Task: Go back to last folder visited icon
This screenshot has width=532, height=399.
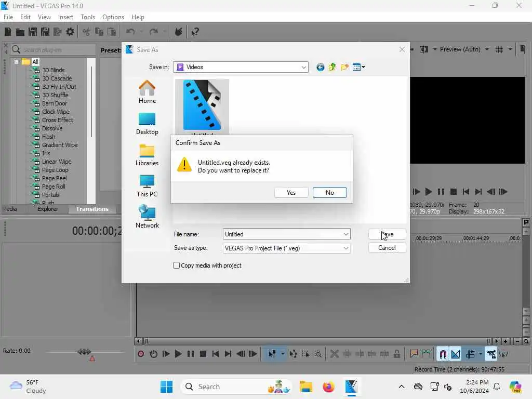Action: 320,67
